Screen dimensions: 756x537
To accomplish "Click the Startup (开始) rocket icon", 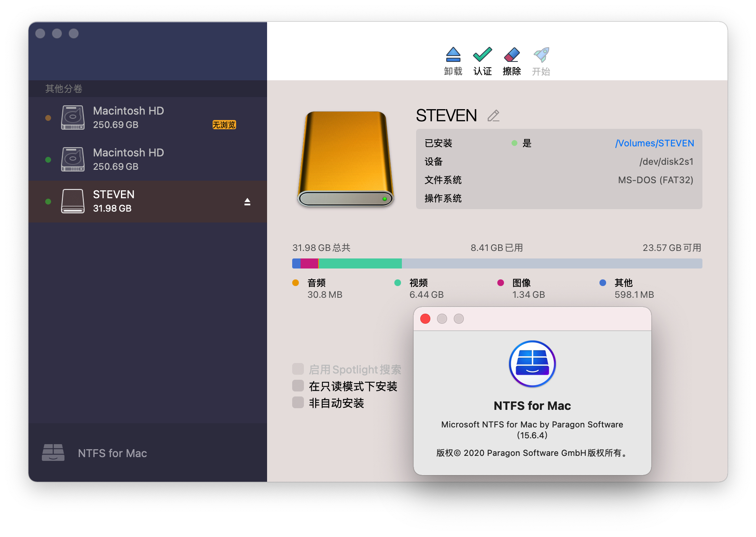I will (541, 55).
